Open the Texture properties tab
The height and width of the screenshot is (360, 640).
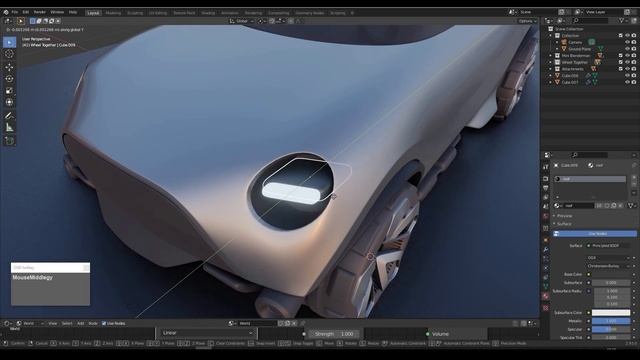click(x=546, y=308)
